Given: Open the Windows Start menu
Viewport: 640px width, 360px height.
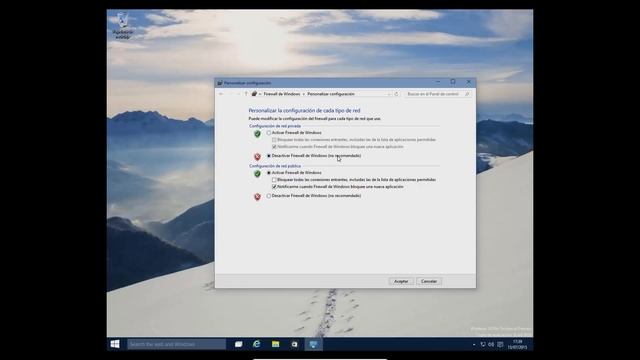Looking at the screenshot, I should [115, 344].
